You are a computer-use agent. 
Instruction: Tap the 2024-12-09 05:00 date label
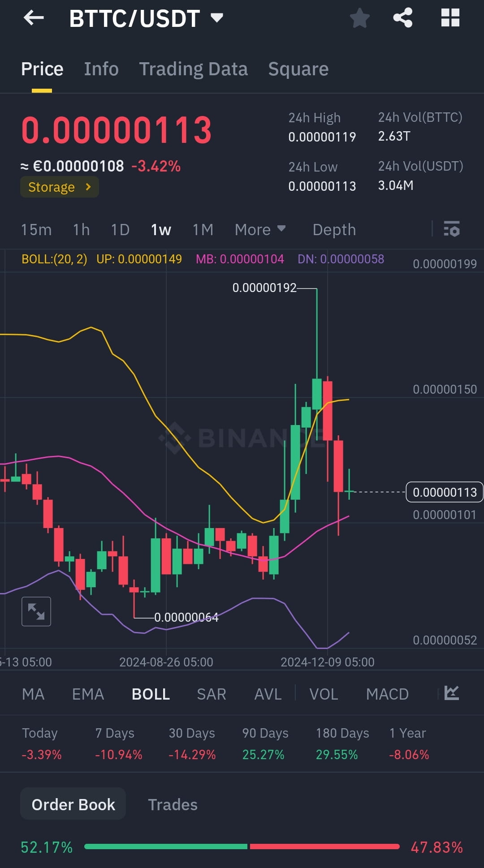327,662
